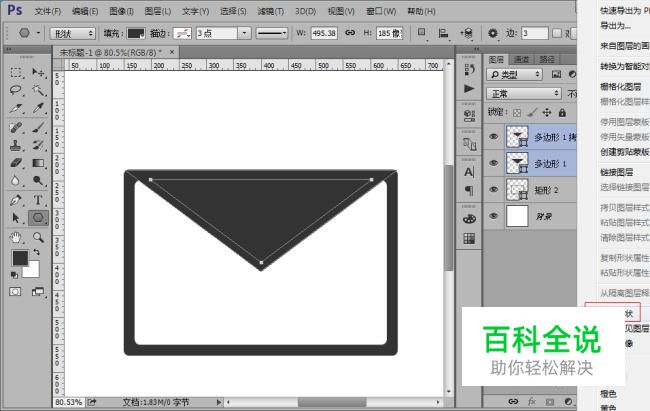The image size is (650, 411).
Task: Choose 栅格化图层 in the context menu
Action: click(621, 87)
